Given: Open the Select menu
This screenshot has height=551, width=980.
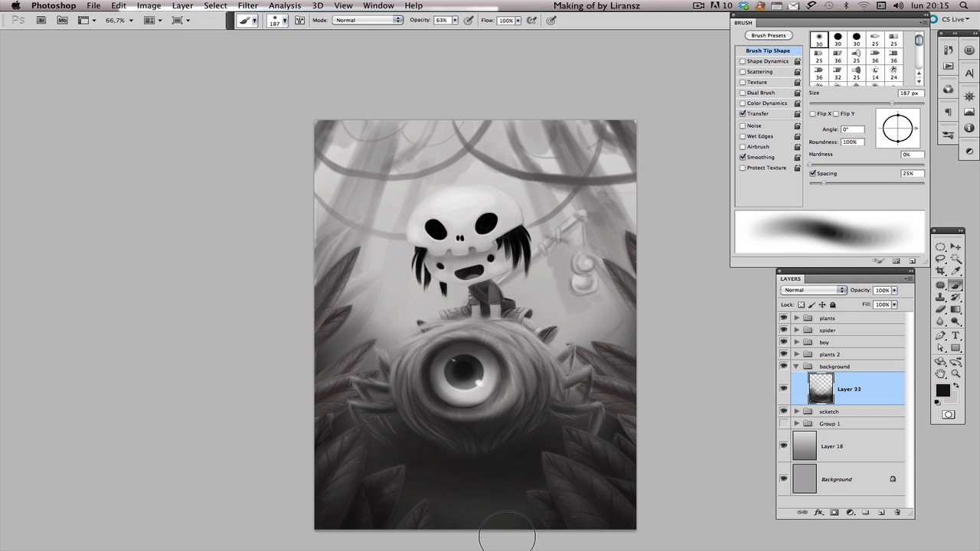Looking at the screenshot, I should (x=215, y=5).
